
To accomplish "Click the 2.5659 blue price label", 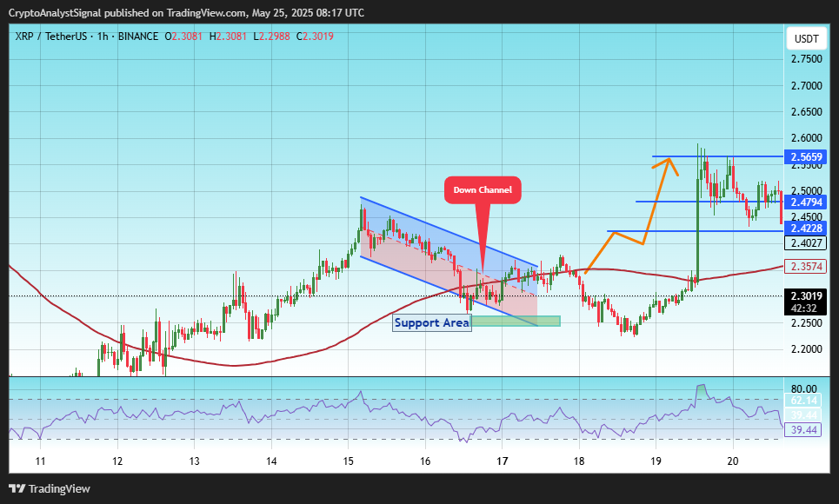I will pos(806,156).
